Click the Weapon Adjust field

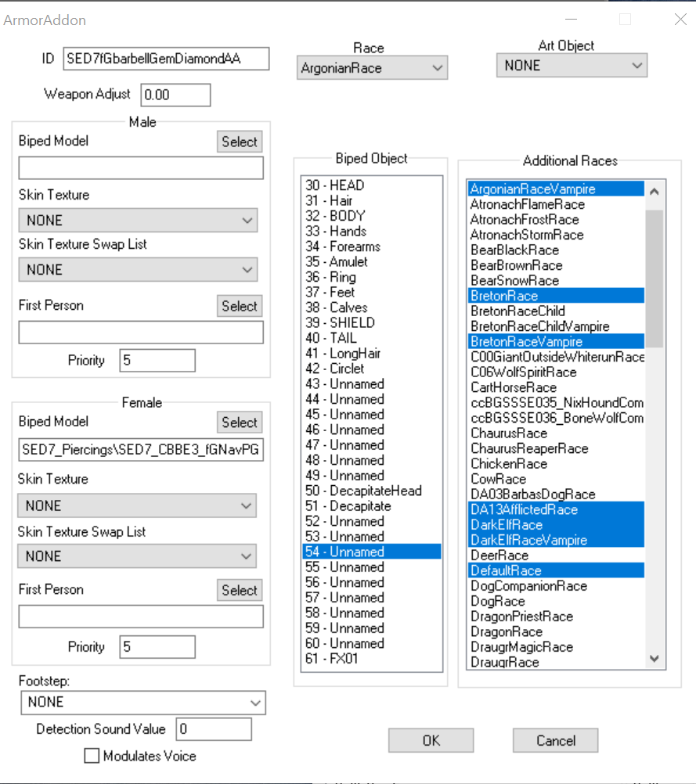click(175, 95)
